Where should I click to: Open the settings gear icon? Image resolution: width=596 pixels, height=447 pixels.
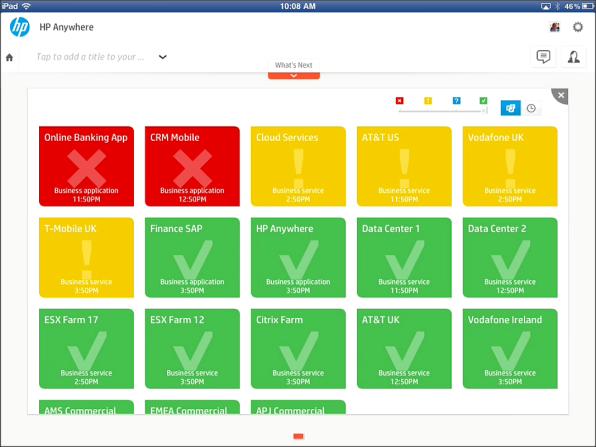578,27
